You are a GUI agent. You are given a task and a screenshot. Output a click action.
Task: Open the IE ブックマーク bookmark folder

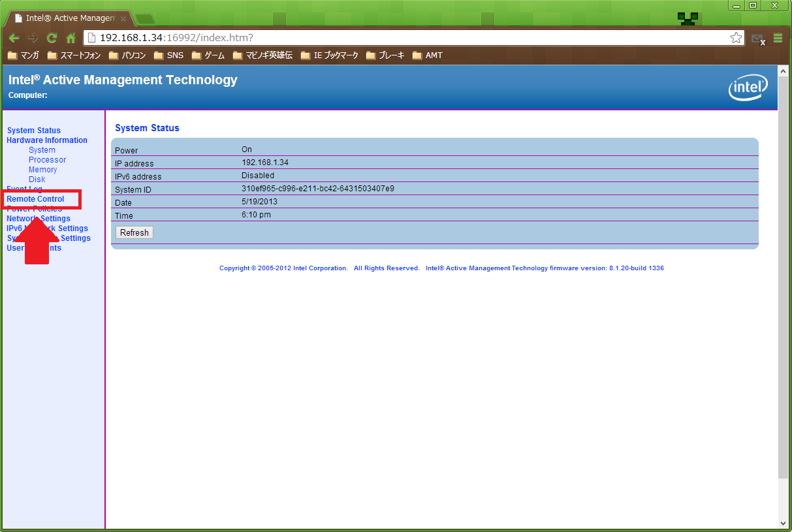click(x=330, y=55)
